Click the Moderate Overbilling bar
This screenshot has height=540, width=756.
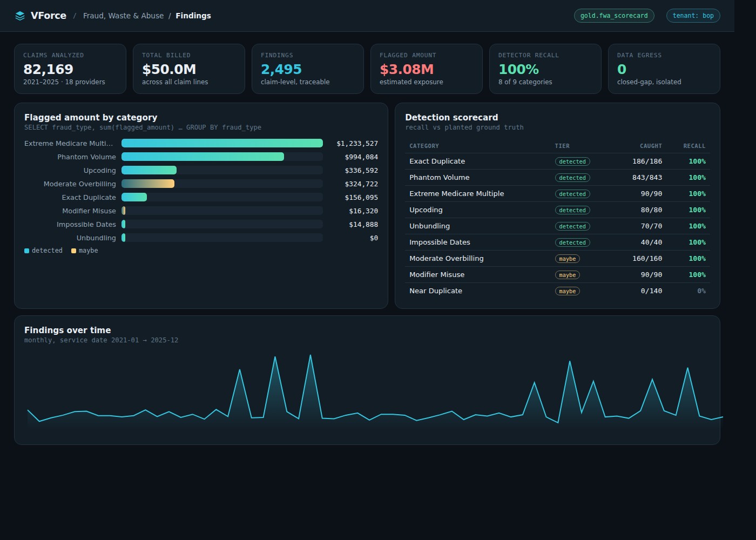[x=148, y=184]
